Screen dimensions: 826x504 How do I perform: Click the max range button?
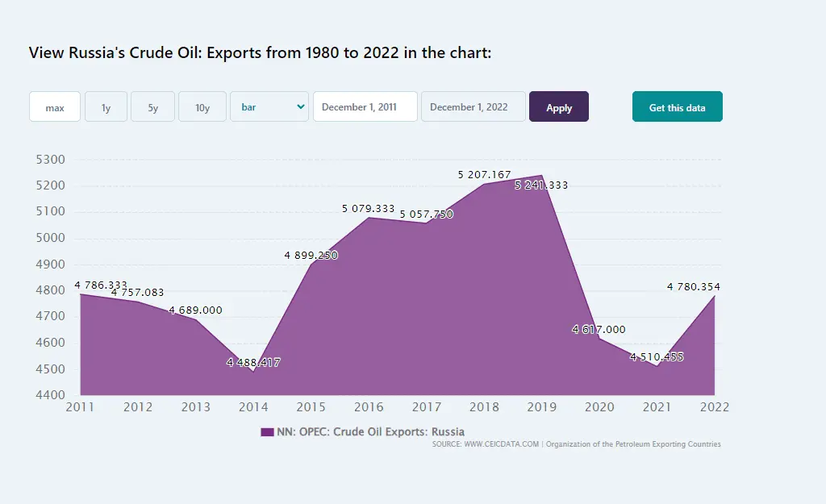(55, 107)
